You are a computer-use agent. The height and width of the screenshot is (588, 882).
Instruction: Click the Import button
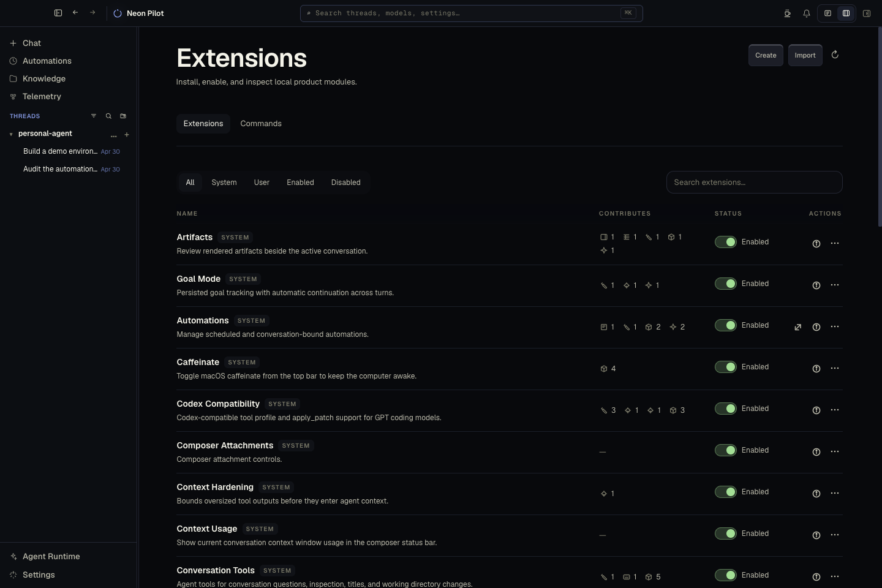(805, 55)
